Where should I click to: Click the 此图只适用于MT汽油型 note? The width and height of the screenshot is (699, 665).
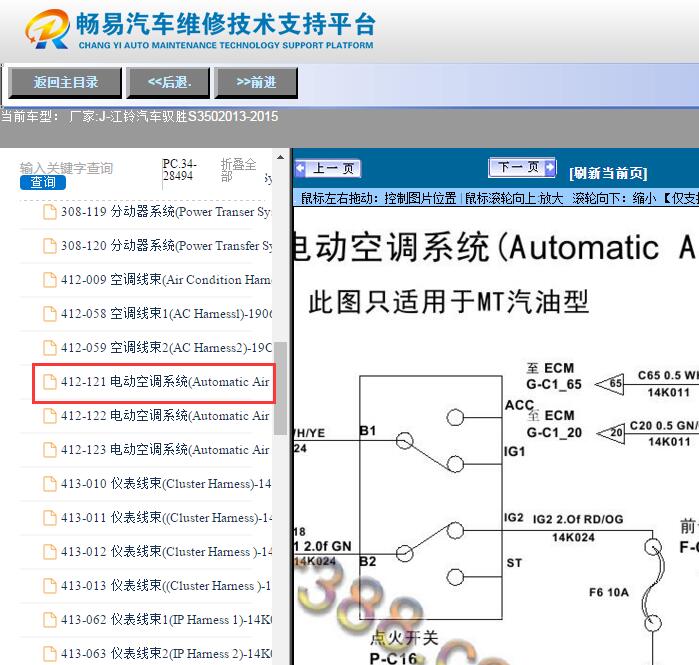pyautogui.click(x=448, y=302)
